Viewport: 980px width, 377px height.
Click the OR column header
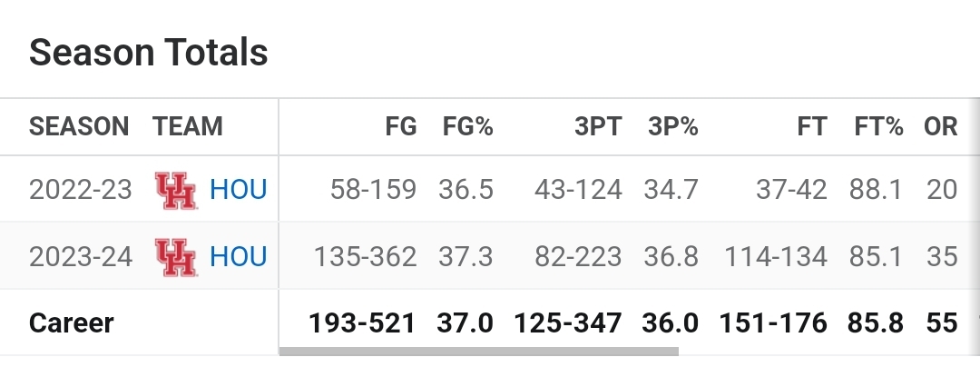(x=941, y=126)
